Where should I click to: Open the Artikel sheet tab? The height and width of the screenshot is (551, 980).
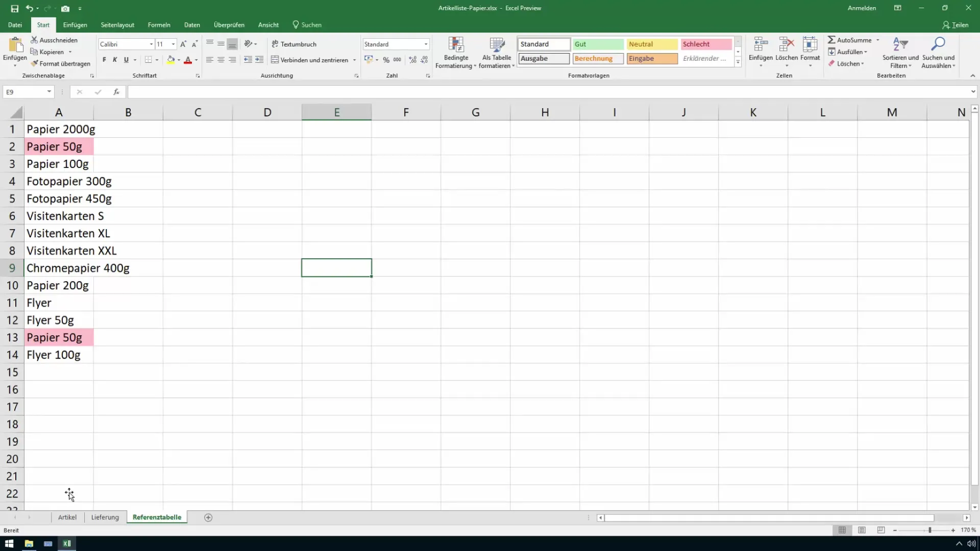67,517
